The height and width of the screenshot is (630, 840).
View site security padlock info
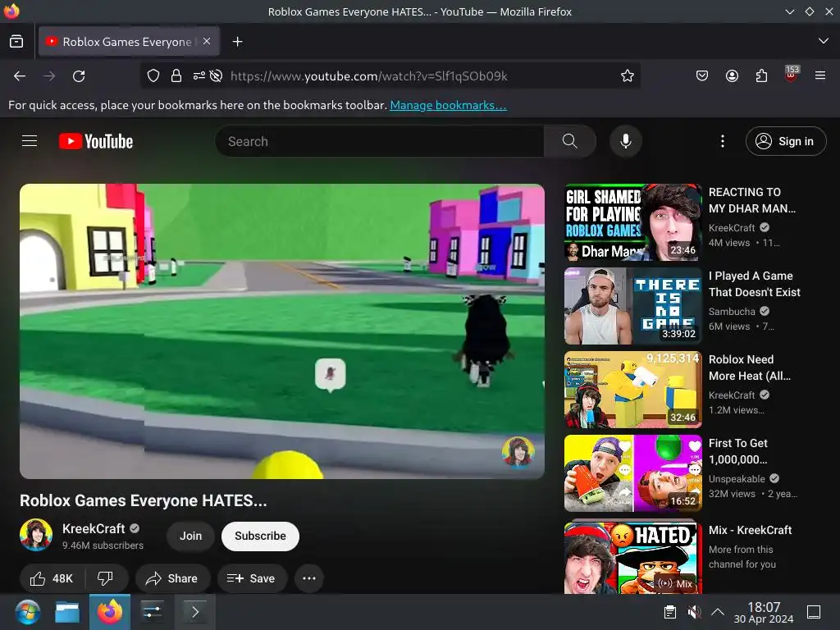pyautogui.click(x=176, y=76)
